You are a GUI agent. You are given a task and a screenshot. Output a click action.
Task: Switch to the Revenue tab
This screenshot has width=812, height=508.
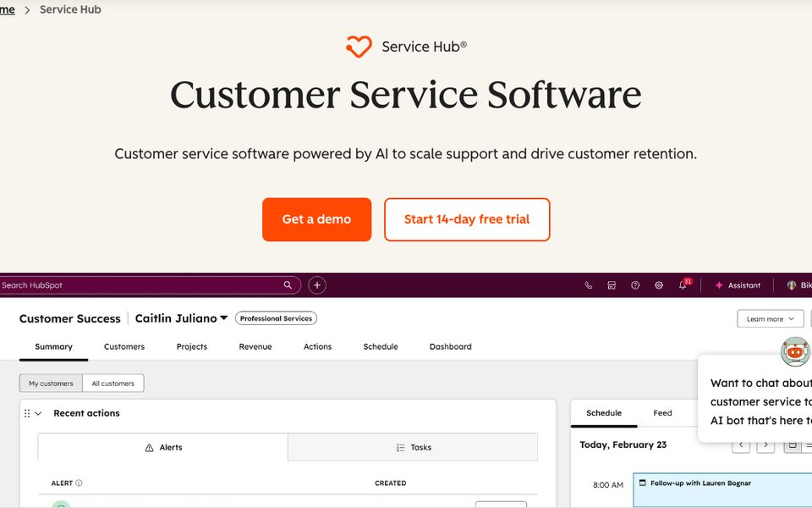[255, 347]
